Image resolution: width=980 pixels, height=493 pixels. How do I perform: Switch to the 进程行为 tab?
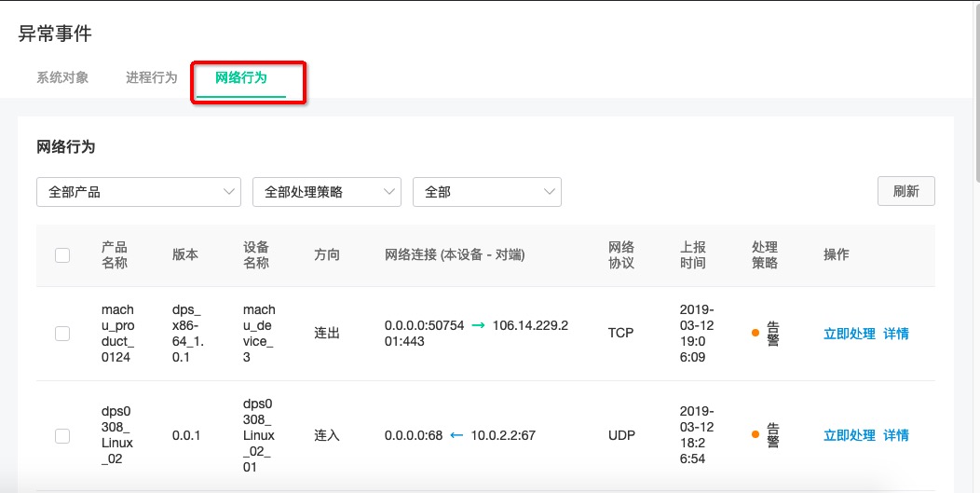tap(152, 77)
